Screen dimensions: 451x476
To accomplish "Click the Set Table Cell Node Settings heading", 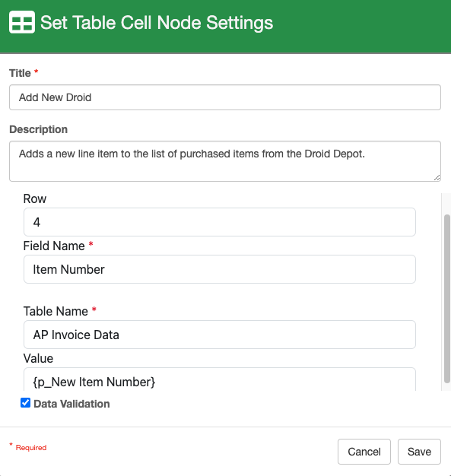I will point(157,23).
